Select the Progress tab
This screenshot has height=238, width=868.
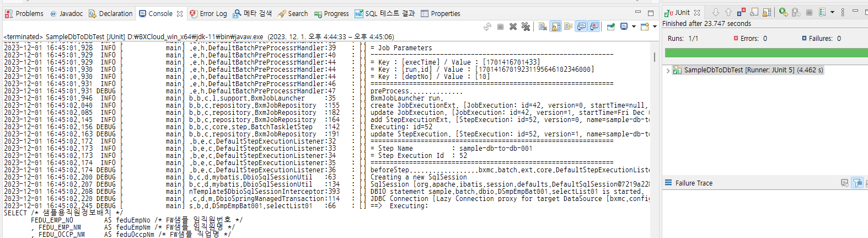click(331, 13)
